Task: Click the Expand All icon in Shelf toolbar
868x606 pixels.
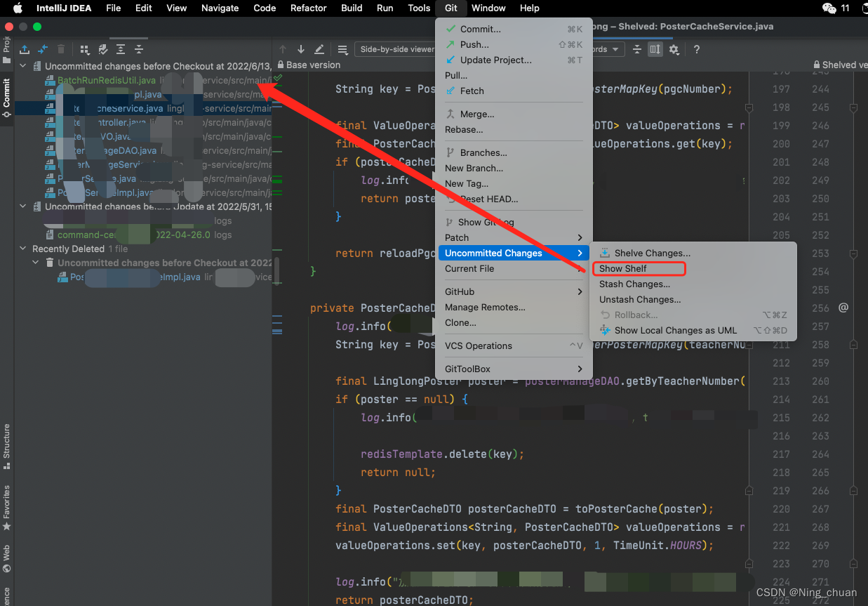Action: (121, 49)
